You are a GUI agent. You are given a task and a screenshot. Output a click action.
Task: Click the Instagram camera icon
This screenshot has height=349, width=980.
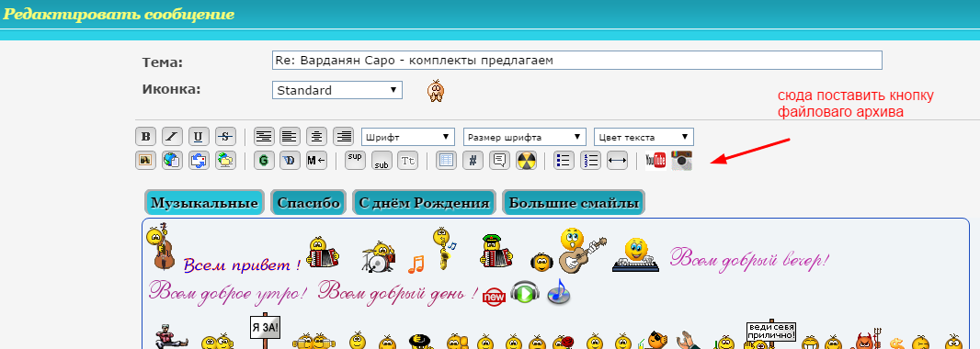[x=682, y=161]
